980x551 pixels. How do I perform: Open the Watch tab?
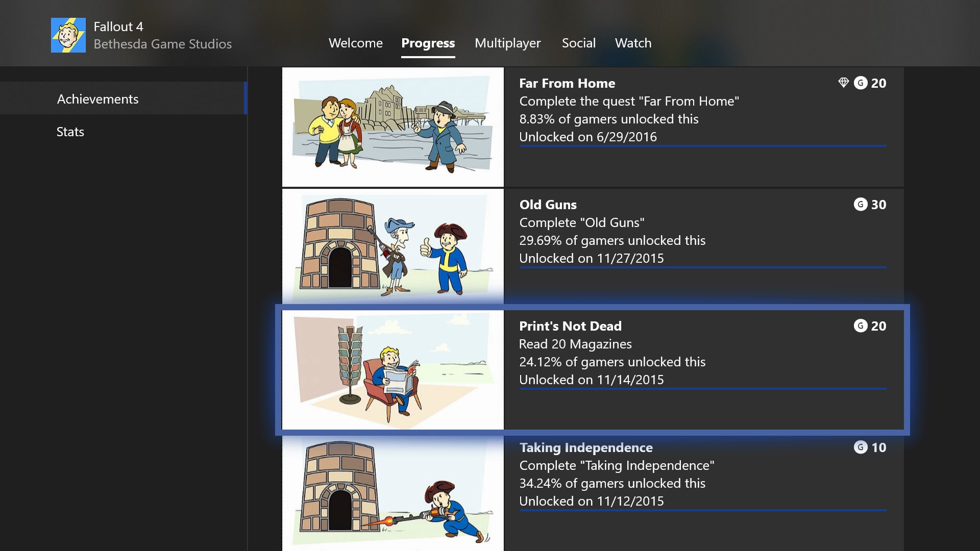pos(633,43)
